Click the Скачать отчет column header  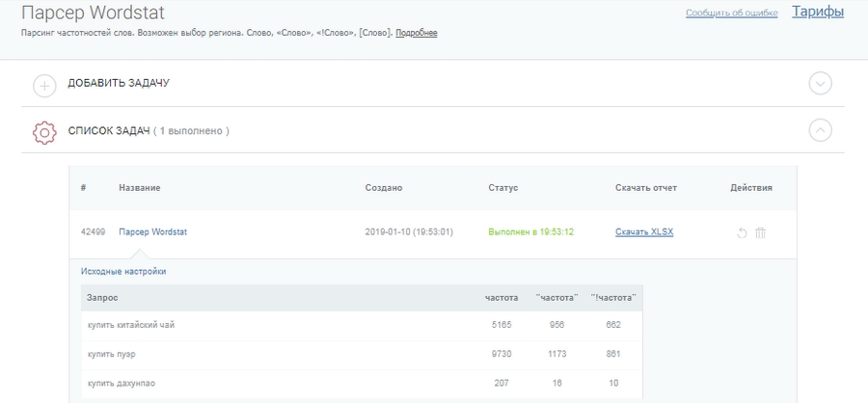coord(646,188)
